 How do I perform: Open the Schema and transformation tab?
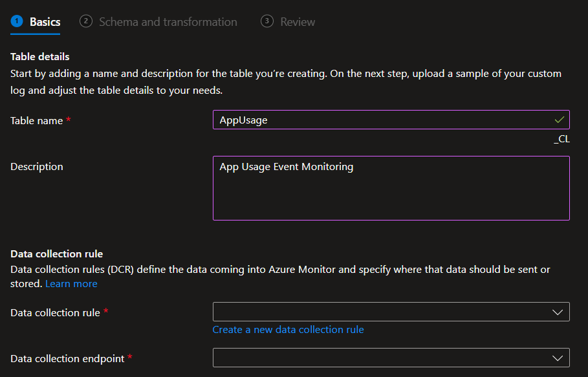[x=168, y=22]
